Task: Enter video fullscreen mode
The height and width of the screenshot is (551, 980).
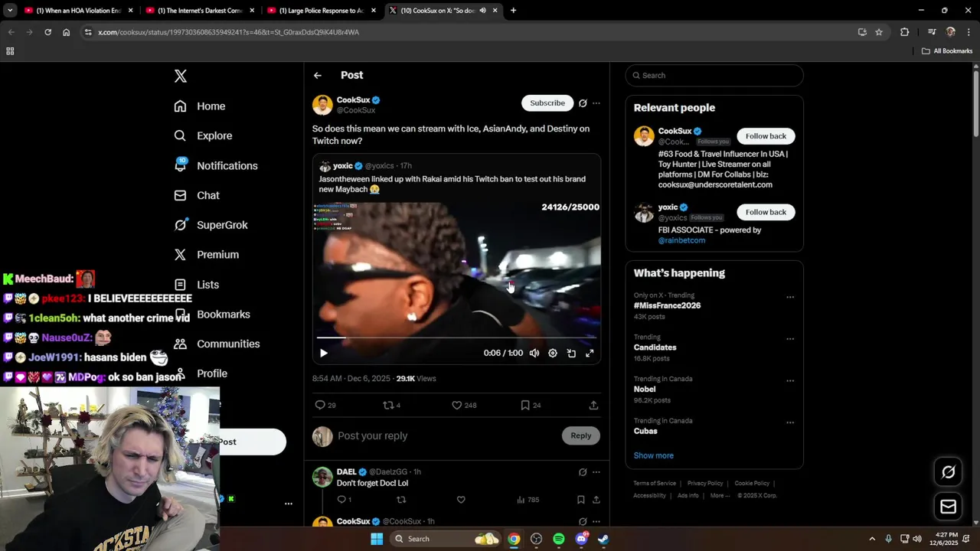Action: tap(590, 353)
